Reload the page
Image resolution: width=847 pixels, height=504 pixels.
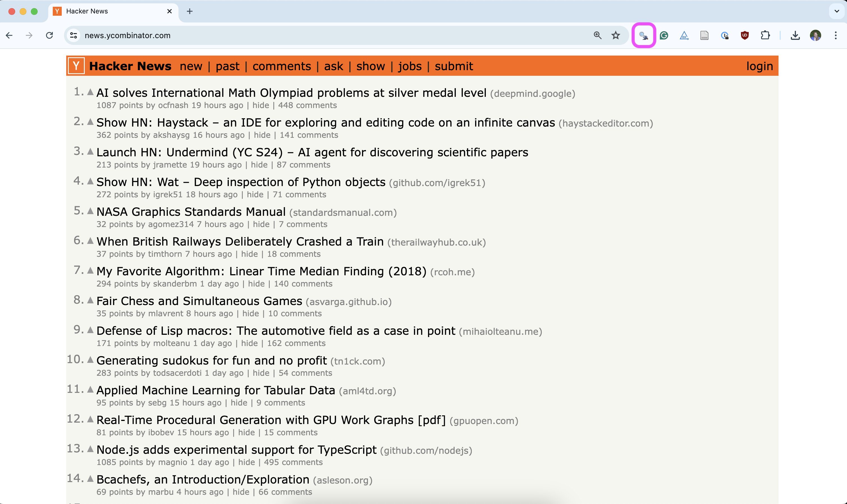pyautogui.click(x=50, y=35)
